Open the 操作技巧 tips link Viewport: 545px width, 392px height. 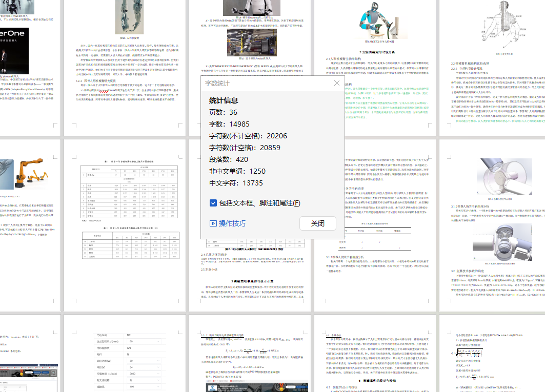pyautogui.click(x=228, y=223)
